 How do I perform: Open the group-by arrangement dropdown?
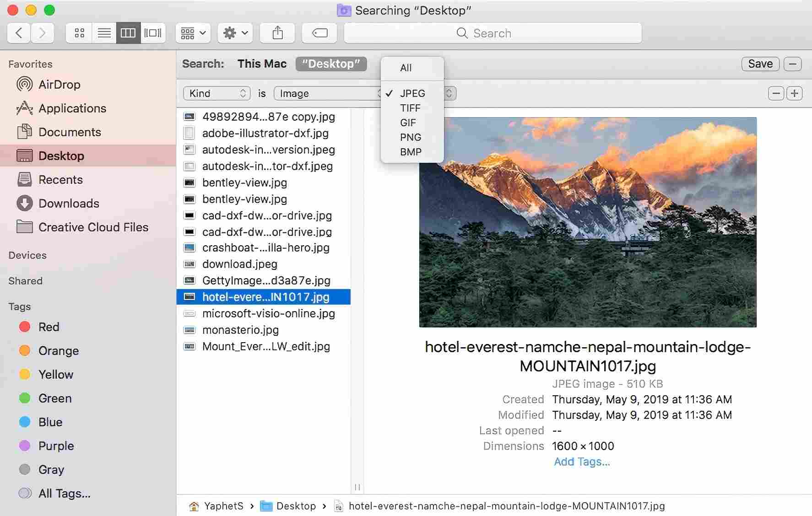[193, 33]
